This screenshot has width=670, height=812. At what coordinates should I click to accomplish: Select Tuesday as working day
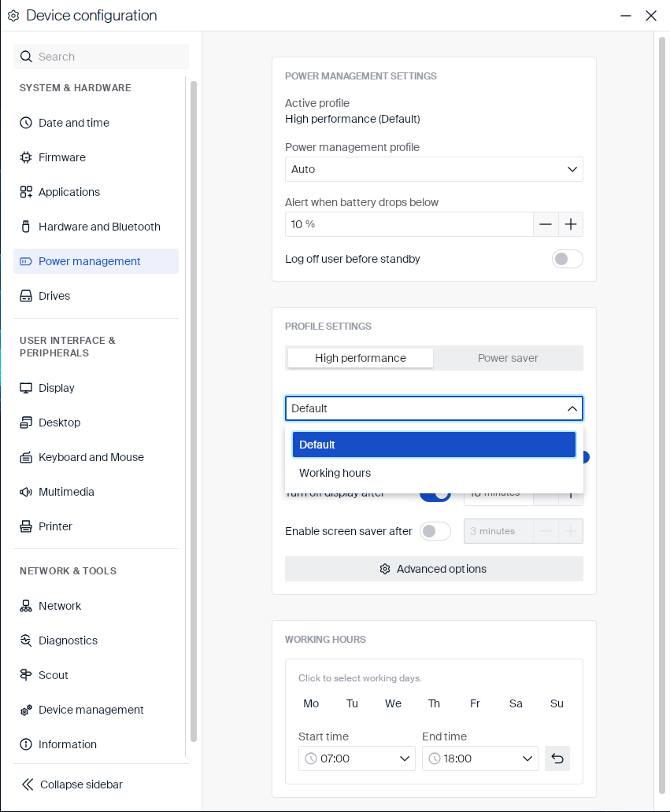click(352, 703)
